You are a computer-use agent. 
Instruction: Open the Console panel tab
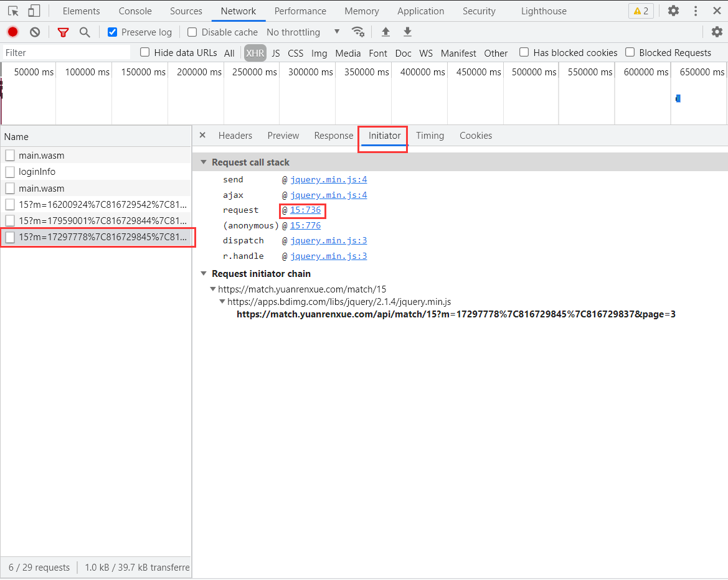135,11
